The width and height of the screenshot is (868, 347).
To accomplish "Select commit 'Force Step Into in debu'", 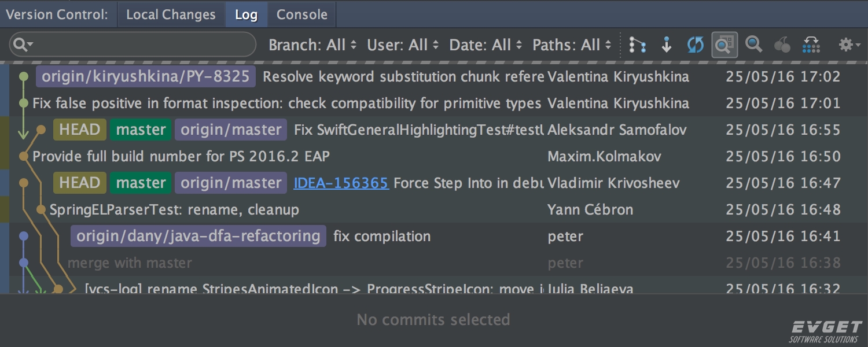I will (468, 183).
